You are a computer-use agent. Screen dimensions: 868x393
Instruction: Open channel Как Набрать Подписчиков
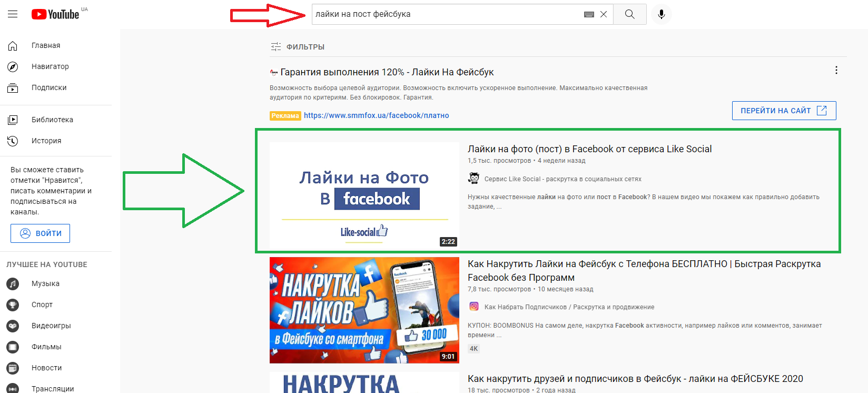569,307
